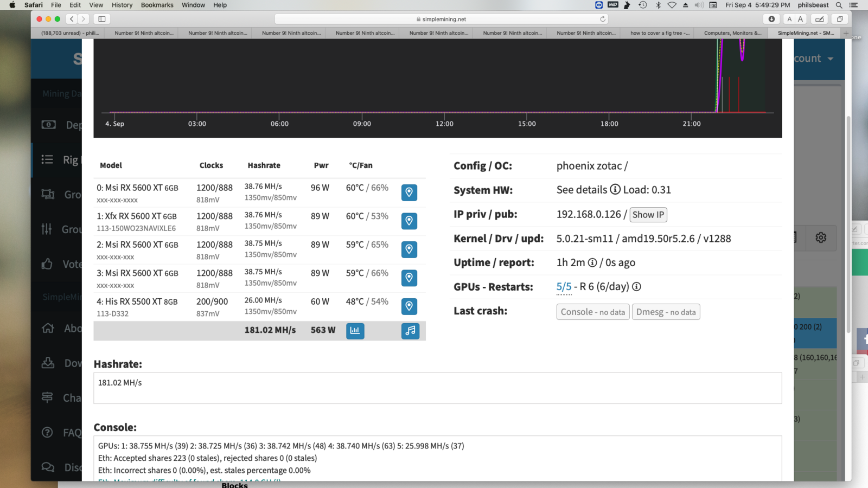The image size is (868, 488).
Task: Switch to Computers, Monitors tab
Action: [x=732, y=33]
